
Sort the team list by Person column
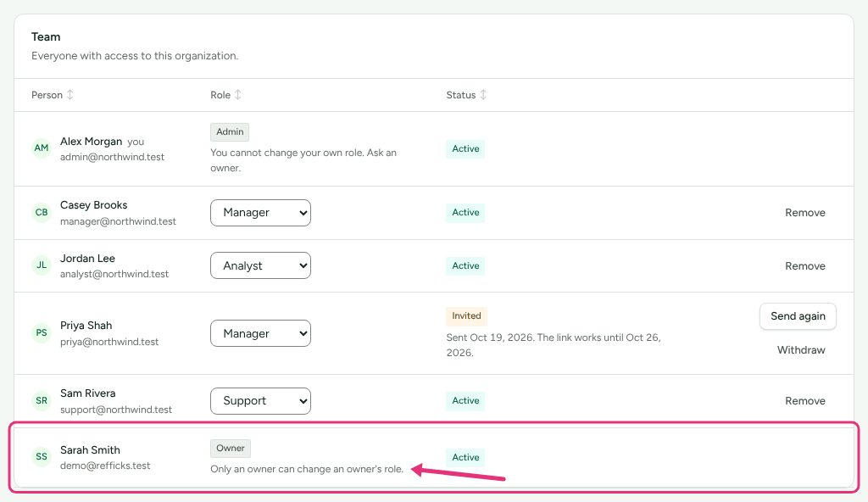[x=70, y=95]
